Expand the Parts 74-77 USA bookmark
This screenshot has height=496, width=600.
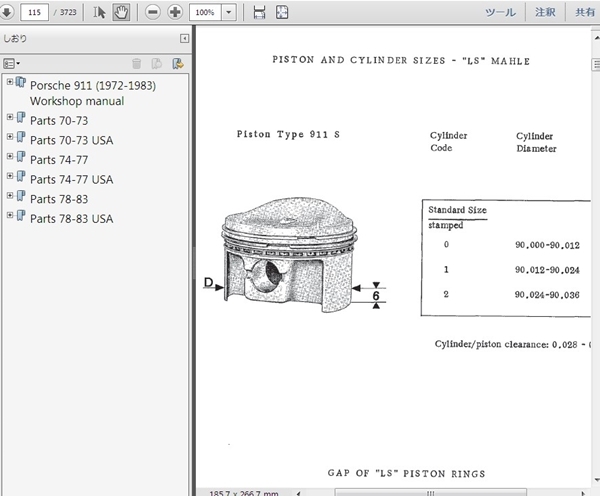coord(10,176)
